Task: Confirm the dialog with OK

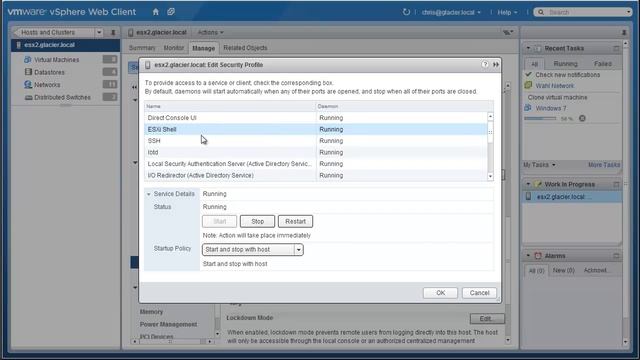Action: (440, 293)
